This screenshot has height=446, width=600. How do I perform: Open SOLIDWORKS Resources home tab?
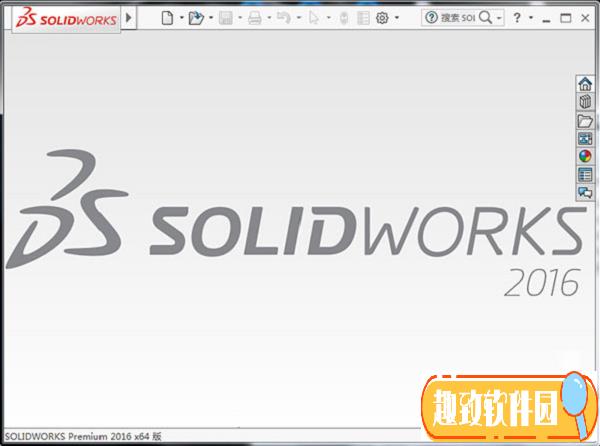585,84
